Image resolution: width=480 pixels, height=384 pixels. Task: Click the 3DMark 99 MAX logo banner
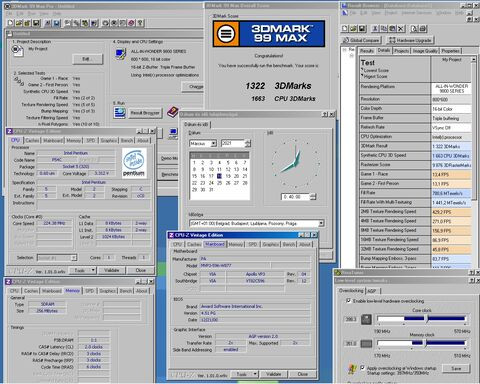pos(269,34)
